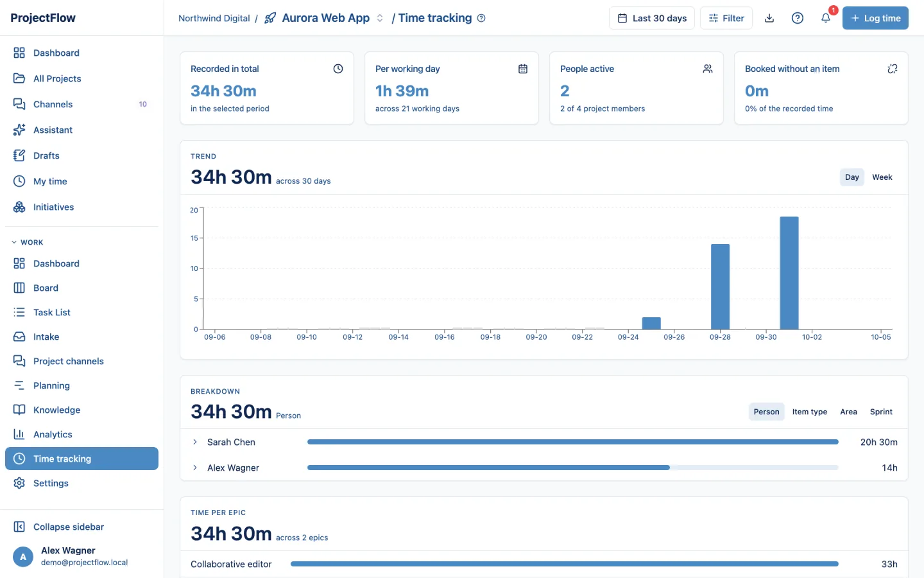Click the Assistant sparkle icon in sidebar
This screenshot has width=924, height=578.
tap(19, 130)
